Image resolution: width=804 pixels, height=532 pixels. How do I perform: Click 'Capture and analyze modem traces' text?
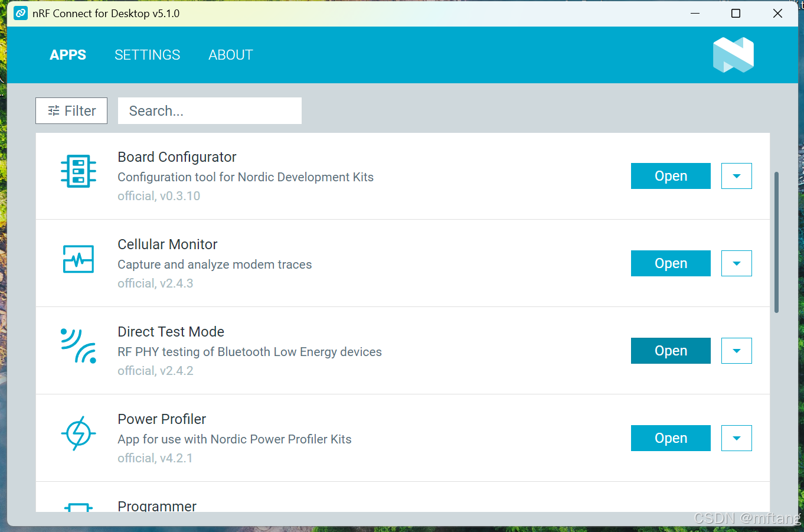(215, 265)
